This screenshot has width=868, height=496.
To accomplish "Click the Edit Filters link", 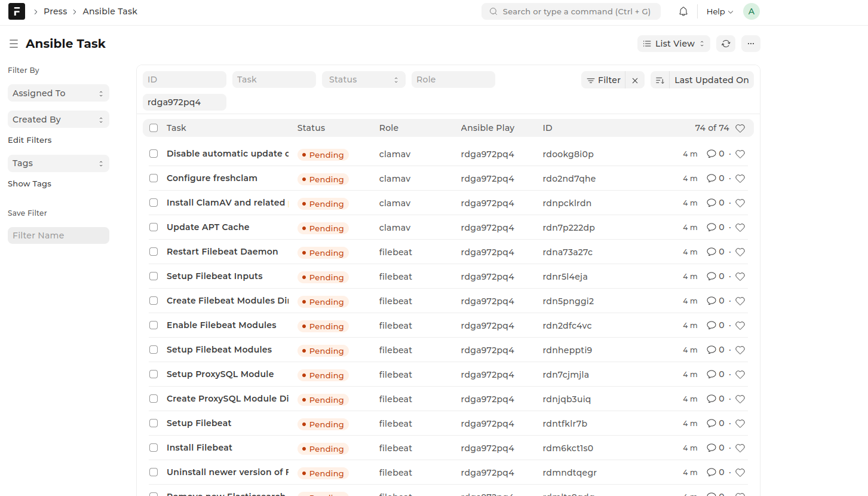I will (29, 139).
